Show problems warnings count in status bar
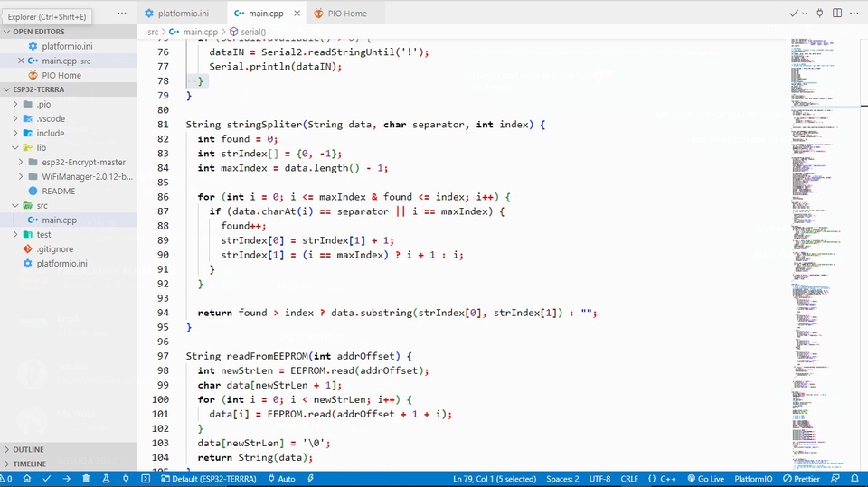The image size is (868, 487). [6, 479]
